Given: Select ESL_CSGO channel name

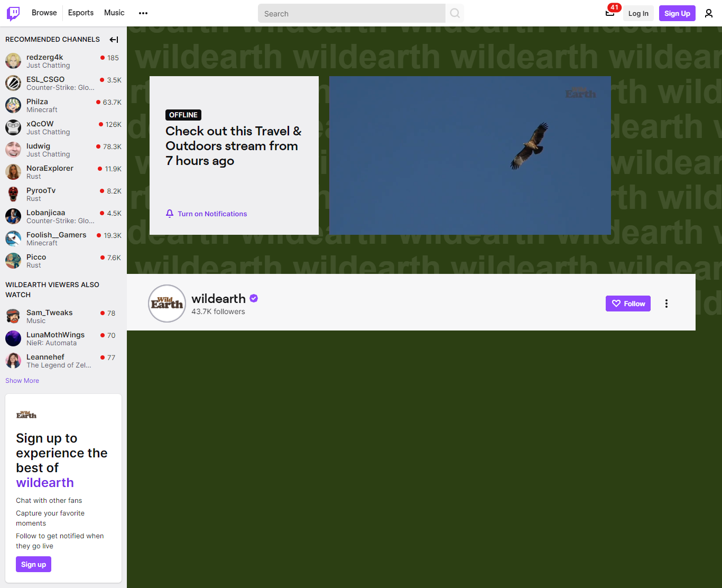Looking at the screenshot, I should click(x=45, y=79).
